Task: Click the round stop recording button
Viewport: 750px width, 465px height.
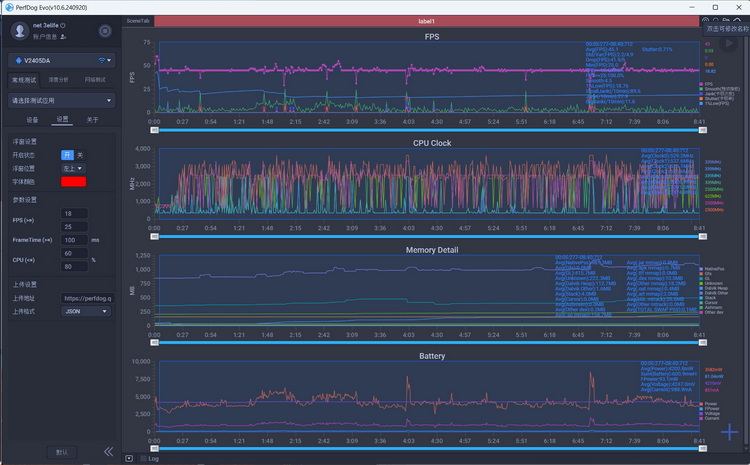Action: click(x=105, y=31)
